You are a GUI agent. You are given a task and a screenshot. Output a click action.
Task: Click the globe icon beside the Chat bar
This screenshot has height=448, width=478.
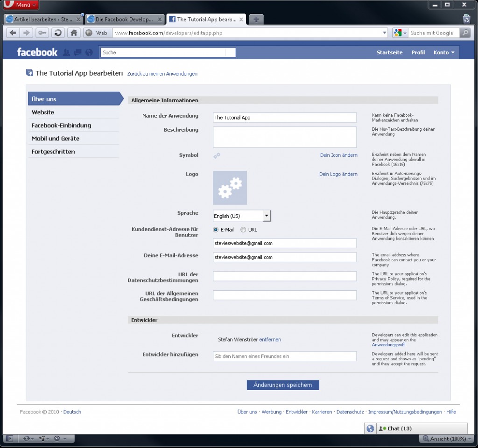370,428
